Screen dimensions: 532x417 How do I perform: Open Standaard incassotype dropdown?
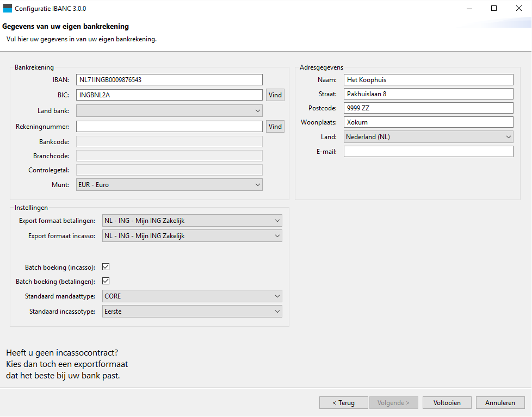tap(192, 312)
